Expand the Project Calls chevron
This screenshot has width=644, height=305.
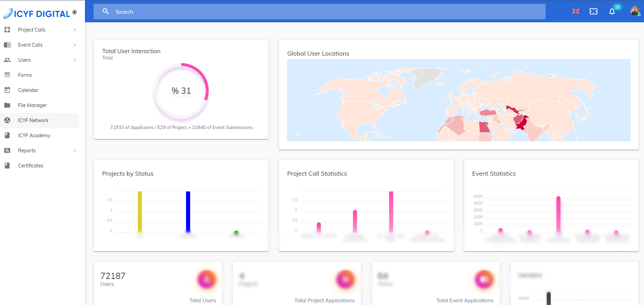click(75, 30)
